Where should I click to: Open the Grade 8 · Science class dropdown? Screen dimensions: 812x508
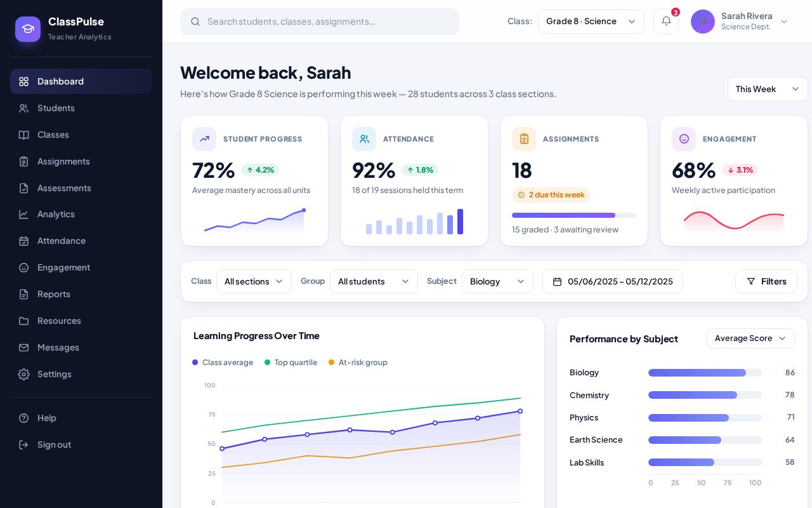[591, 22]
